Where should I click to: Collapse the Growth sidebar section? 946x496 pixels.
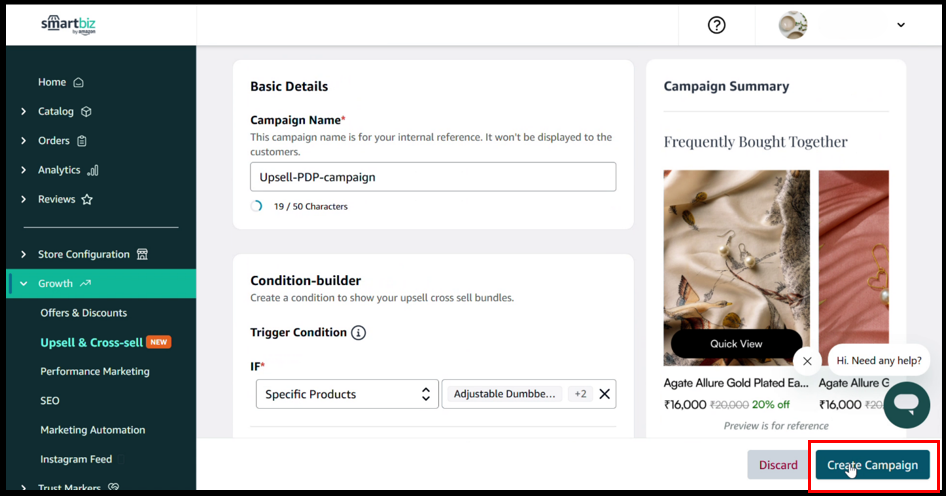coord(23,284)
